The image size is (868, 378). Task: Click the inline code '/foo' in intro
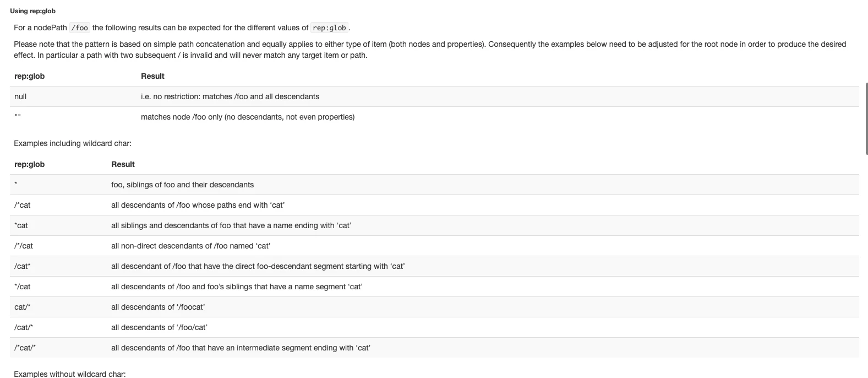tap(80, 28)
